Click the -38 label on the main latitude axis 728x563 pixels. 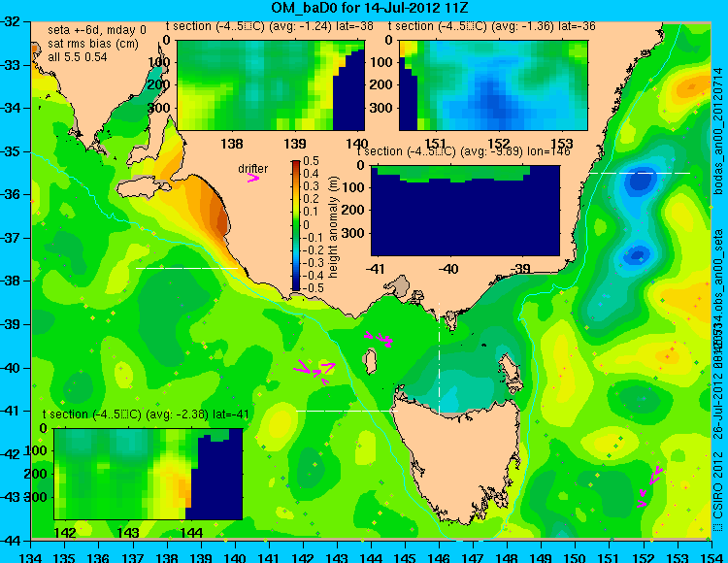[x=10, y=281]
